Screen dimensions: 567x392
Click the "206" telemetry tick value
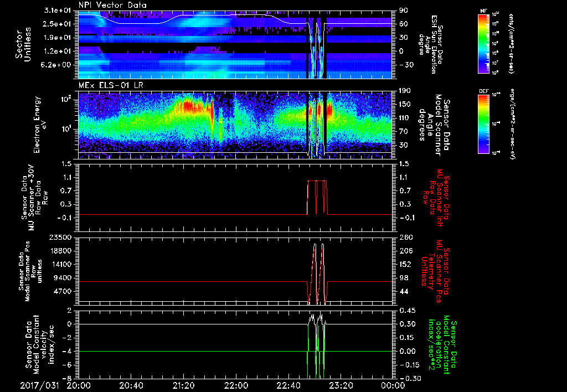[405, 251]
